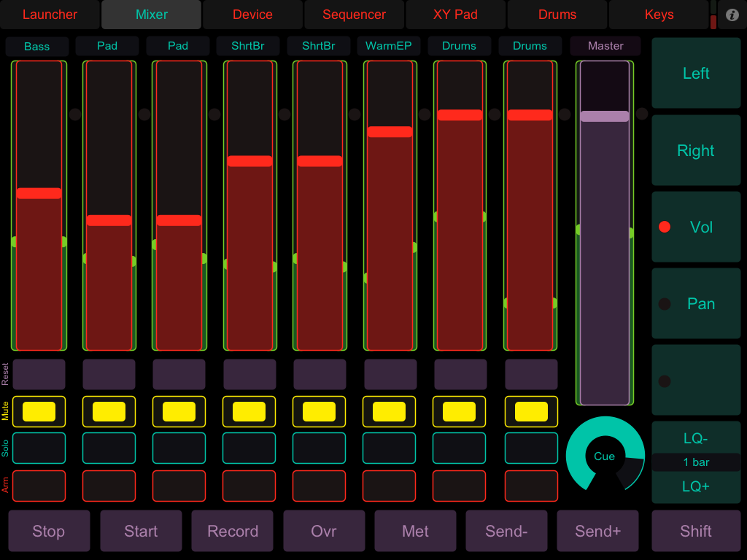Open the Sequencer tab

click(x=354, y=15)
